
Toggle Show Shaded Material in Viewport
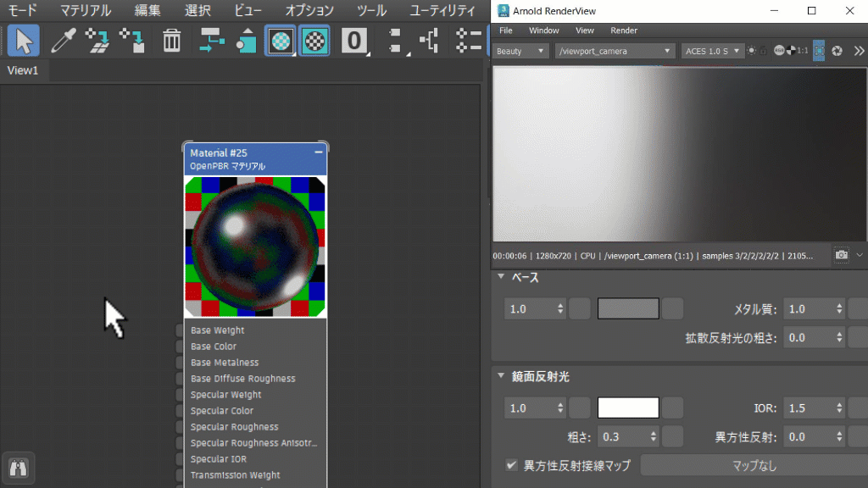[x=281, y=41]
